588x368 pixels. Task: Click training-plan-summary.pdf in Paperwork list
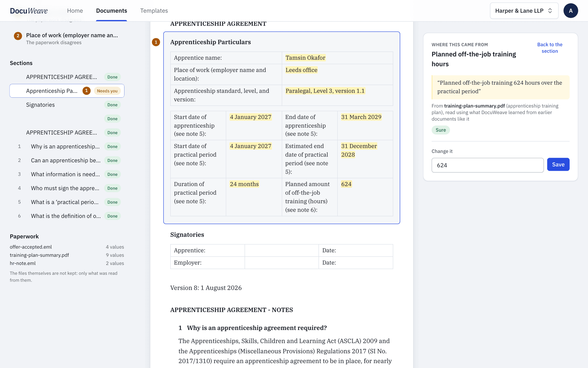pos(67,255)
